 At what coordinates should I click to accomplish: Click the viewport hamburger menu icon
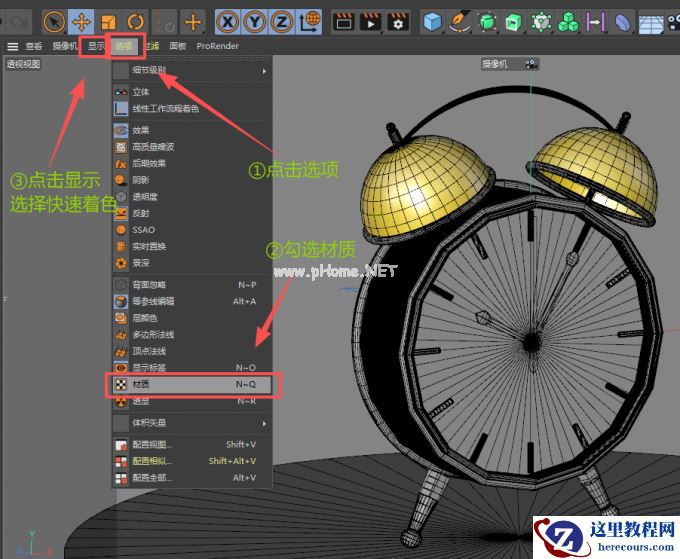pyautogui.click(x=12, y=46)
